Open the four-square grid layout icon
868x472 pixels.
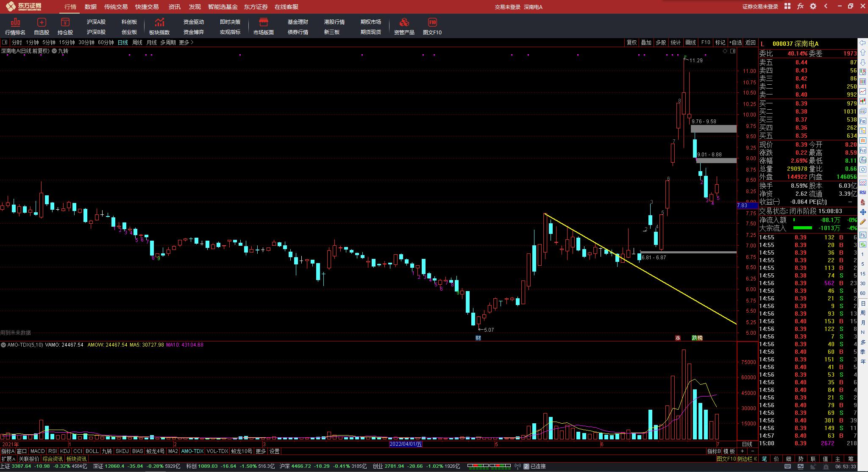coord(787,6)
